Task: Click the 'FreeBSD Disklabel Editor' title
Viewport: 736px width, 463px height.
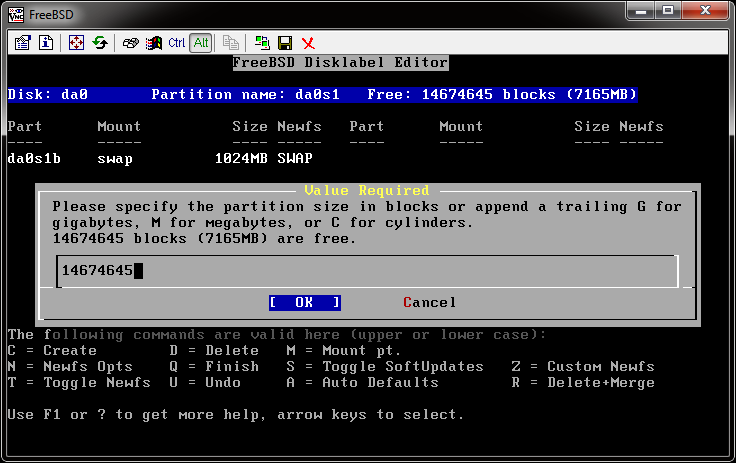Action: pos(340,62)
